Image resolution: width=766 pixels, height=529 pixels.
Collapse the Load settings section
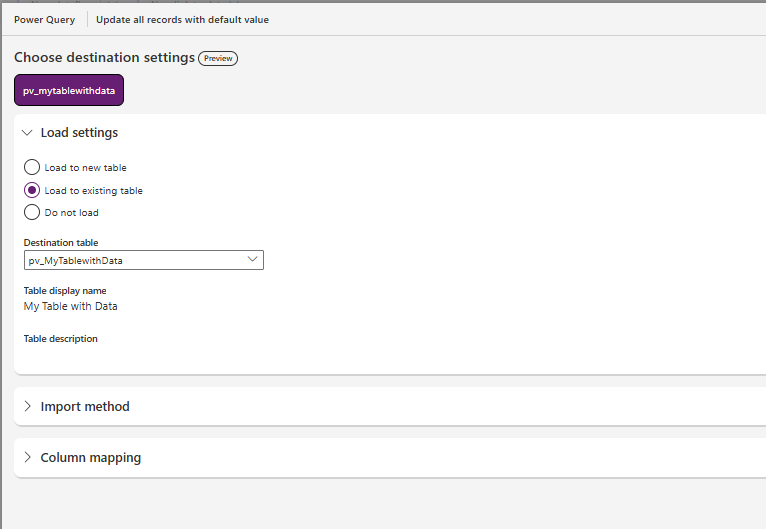[x=27, y=132]
